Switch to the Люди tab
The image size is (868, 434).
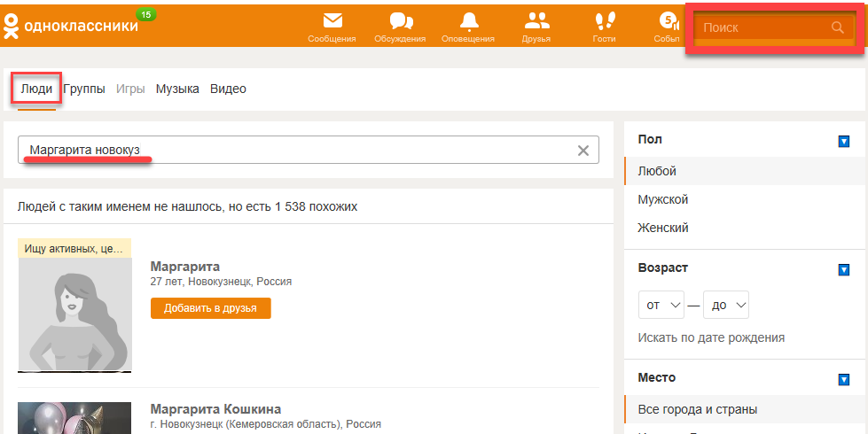click(x=36, y=89)
